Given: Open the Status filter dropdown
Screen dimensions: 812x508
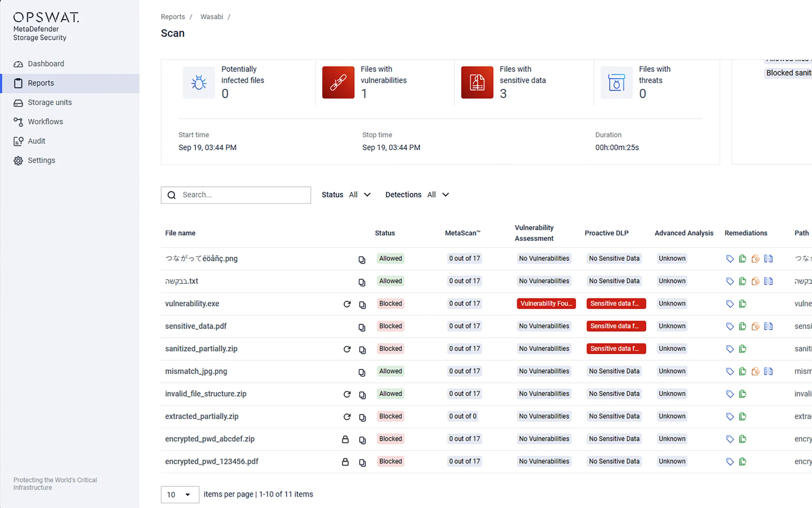Looking at the screenshot, I should pyautogui.click(x=359, y=195).
